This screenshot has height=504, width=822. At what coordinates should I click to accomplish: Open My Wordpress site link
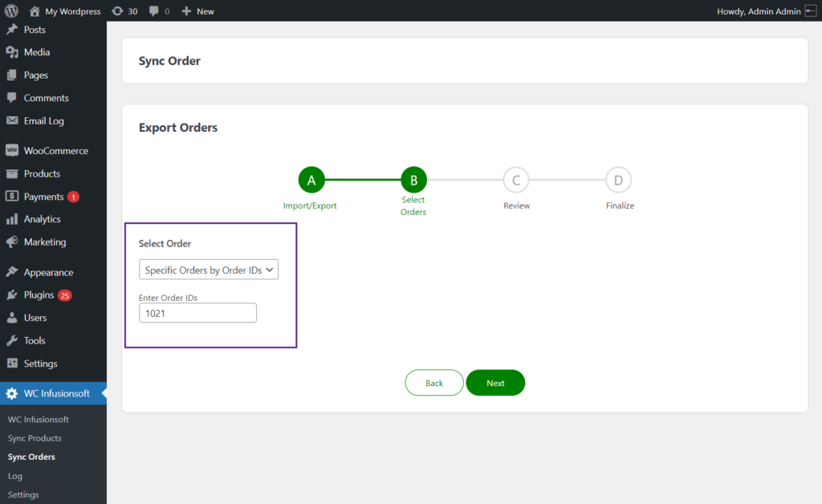[x=72, y=11]
